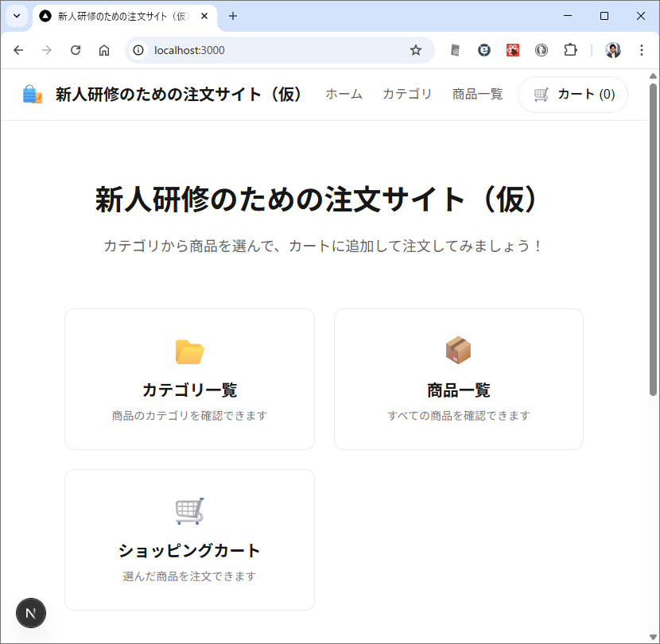660x644 pixels.
Task: Click the shopping bag site logo icon
Action: pyautogui.click(x=33, y=95)
